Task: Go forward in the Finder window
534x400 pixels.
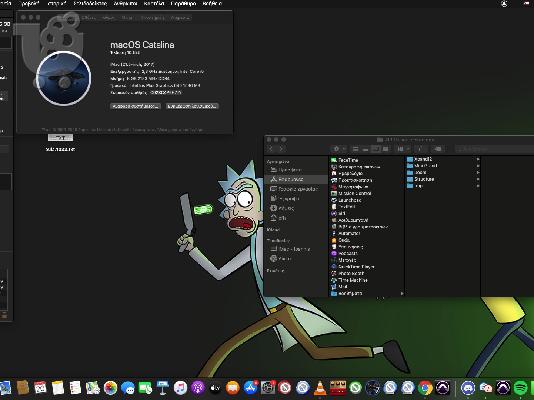Action: point(281,149)
